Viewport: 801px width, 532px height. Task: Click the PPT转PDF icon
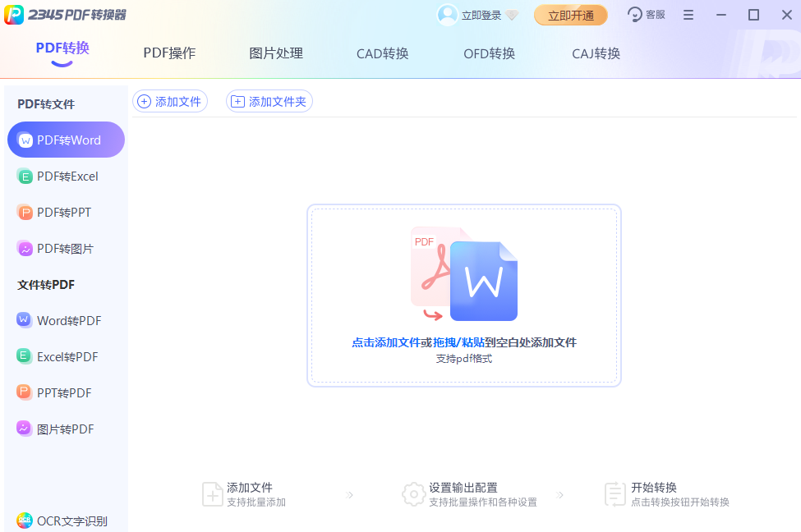pyautogui.click(x=24, y=392)
